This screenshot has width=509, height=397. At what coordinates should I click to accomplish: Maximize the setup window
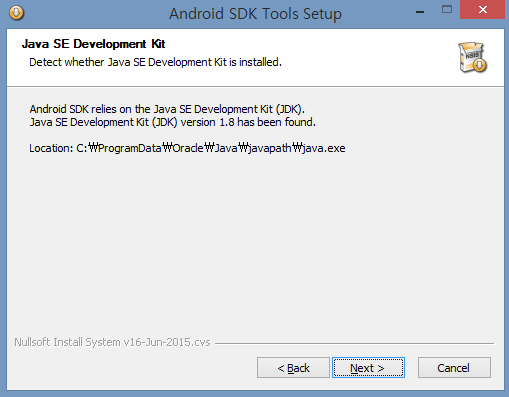(447, 9)
